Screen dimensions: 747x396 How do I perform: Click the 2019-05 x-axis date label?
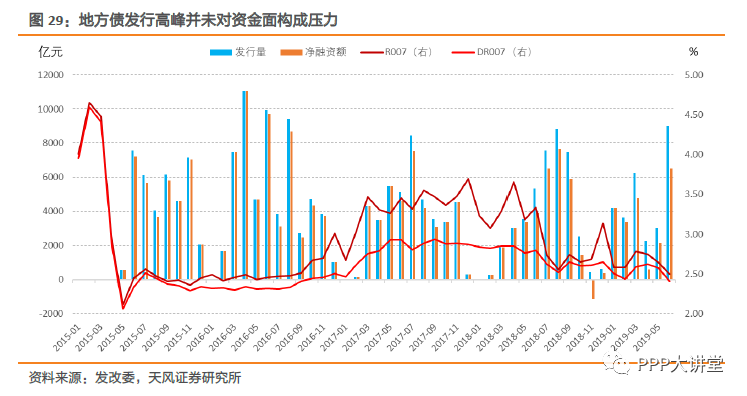click(x=646, y=339)
